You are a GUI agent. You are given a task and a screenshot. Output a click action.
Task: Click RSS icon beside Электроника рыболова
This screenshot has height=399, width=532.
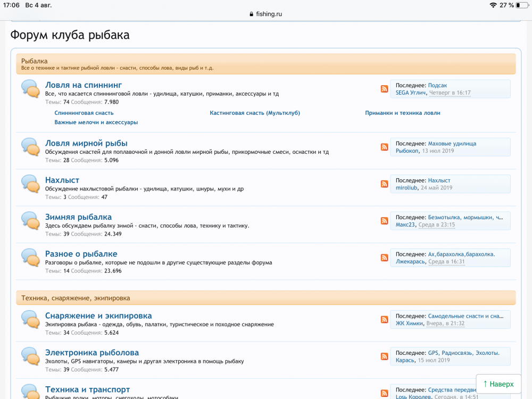coord(384,356)
